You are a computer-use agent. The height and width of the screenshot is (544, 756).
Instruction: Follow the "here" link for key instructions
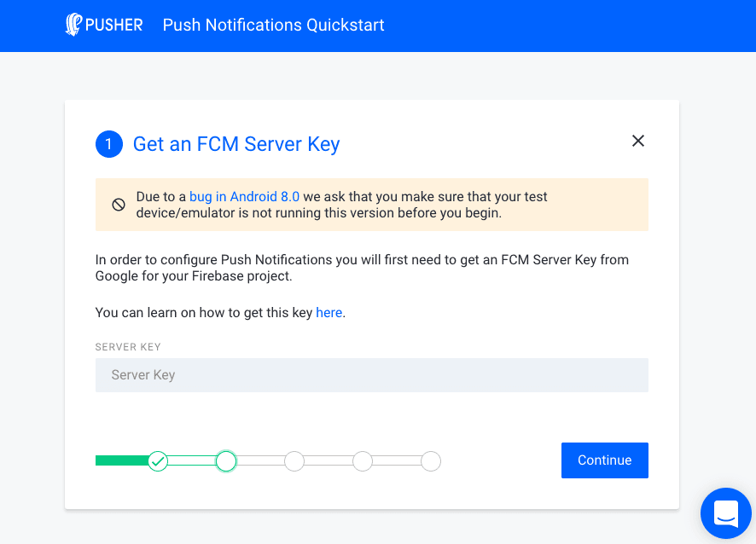[329, 312]
